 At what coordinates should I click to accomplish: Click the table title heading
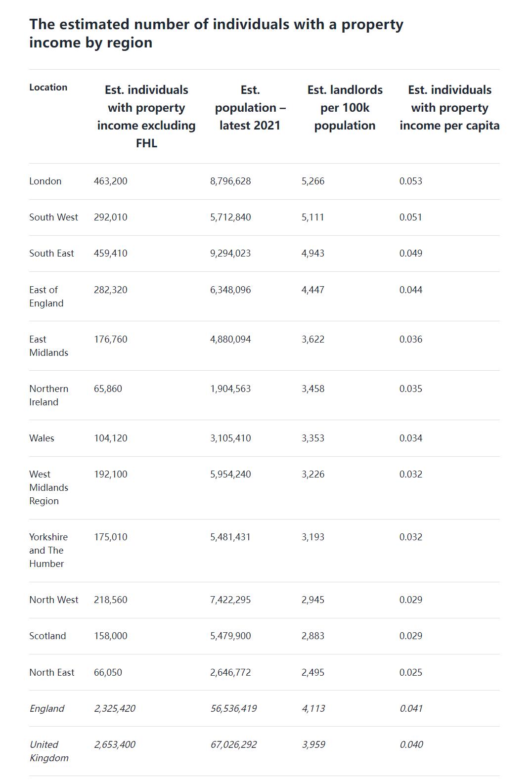pyautogui.click(x=216, y=33)
